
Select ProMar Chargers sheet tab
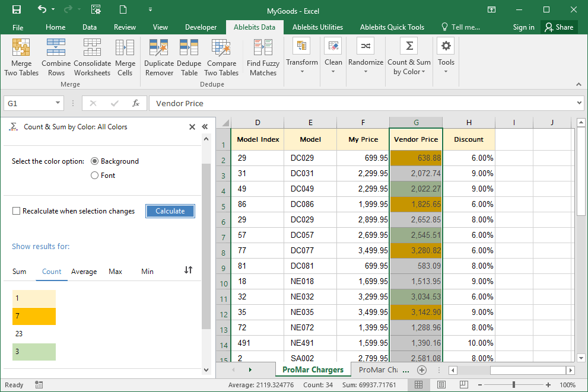pyautogui.click(x=313, y=370)
